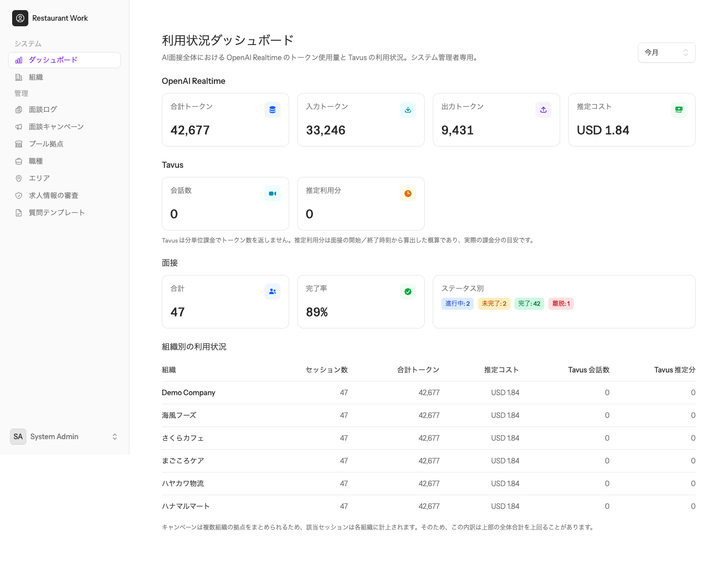The height and width of the screenshot is (564, 728).
Task: Click the さくらカフェ organization row
Action: 429,438
